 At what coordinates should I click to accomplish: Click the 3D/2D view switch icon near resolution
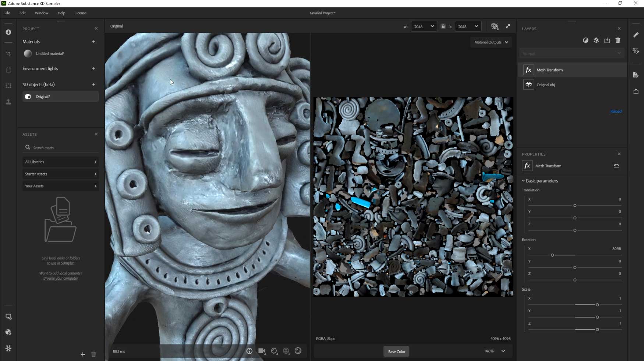coord(495,26)
